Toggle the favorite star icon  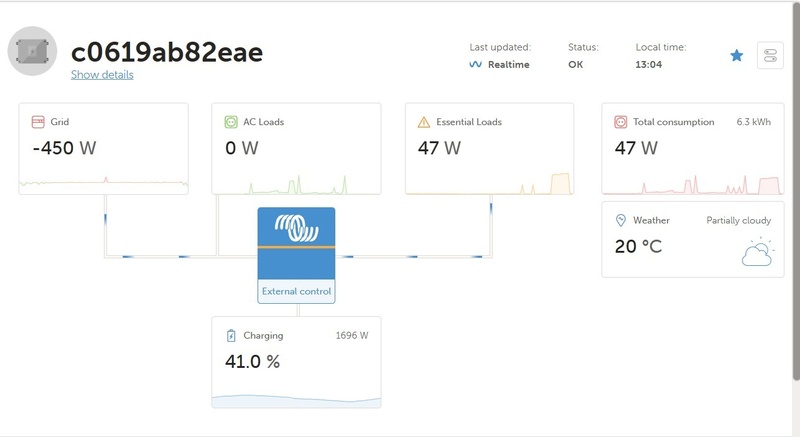tap(736, 55)
